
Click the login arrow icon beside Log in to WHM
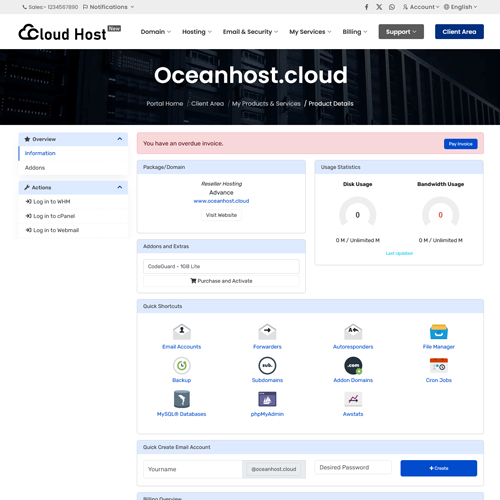29,201
